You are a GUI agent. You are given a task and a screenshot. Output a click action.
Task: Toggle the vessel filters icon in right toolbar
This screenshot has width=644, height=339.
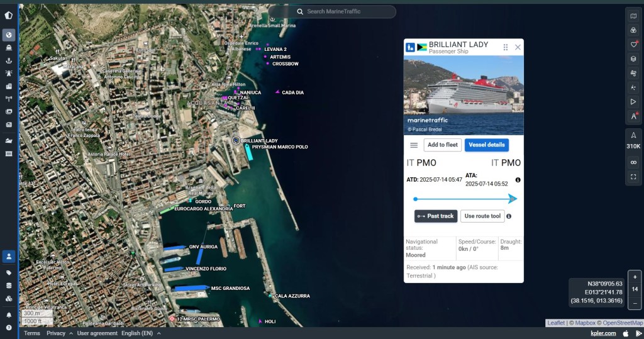coord(633,30)
